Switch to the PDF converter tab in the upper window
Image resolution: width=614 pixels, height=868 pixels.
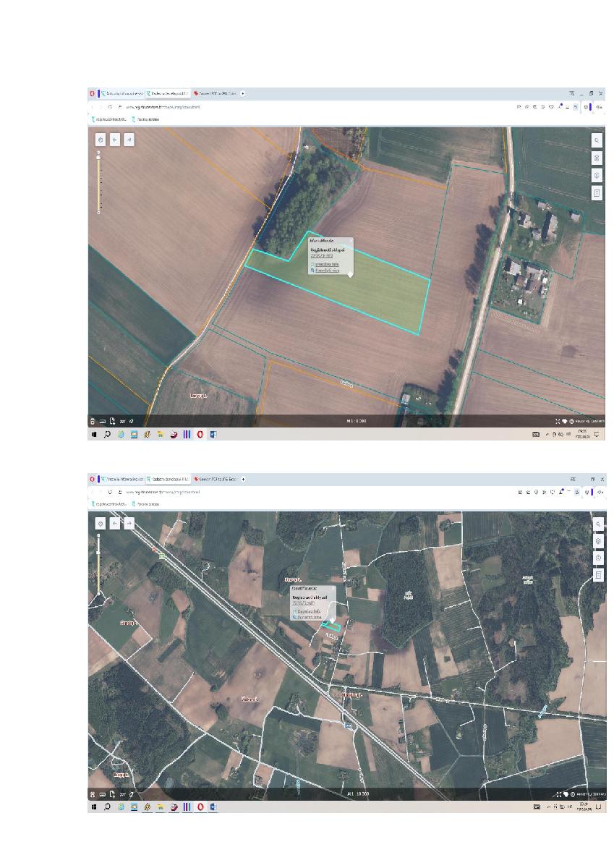pyautogui.click(x=216, y=93)
